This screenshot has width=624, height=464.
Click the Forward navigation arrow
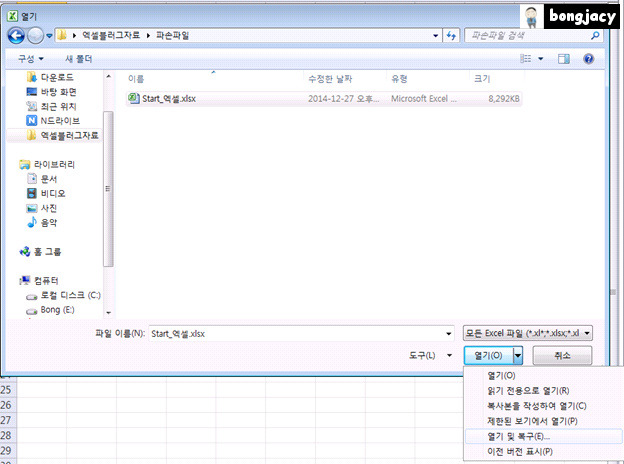click(x=35, y=36)
